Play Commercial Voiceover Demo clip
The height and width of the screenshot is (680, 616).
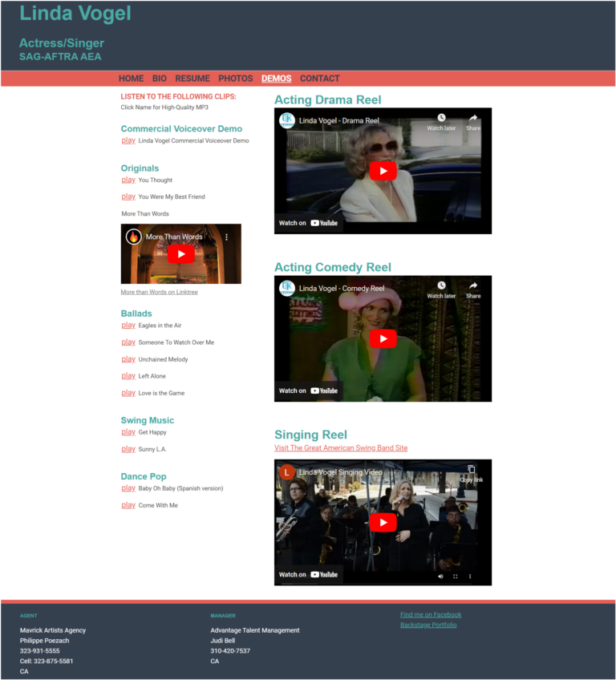[x=128, y=140]
